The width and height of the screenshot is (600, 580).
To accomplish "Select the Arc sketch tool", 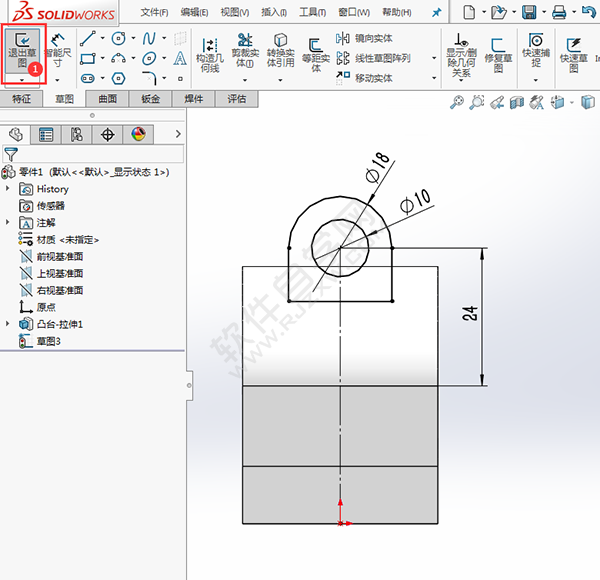I will [119, 59].
